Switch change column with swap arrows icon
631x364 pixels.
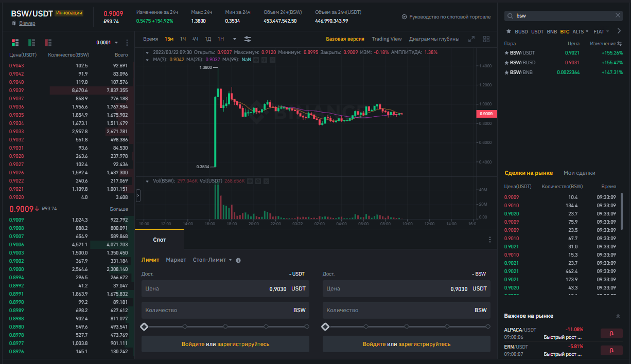pos(620,44)
